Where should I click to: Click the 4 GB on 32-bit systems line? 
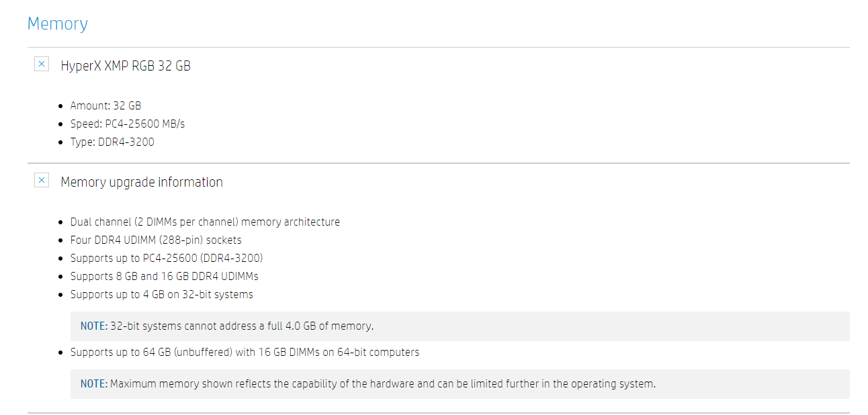(162, 294)
